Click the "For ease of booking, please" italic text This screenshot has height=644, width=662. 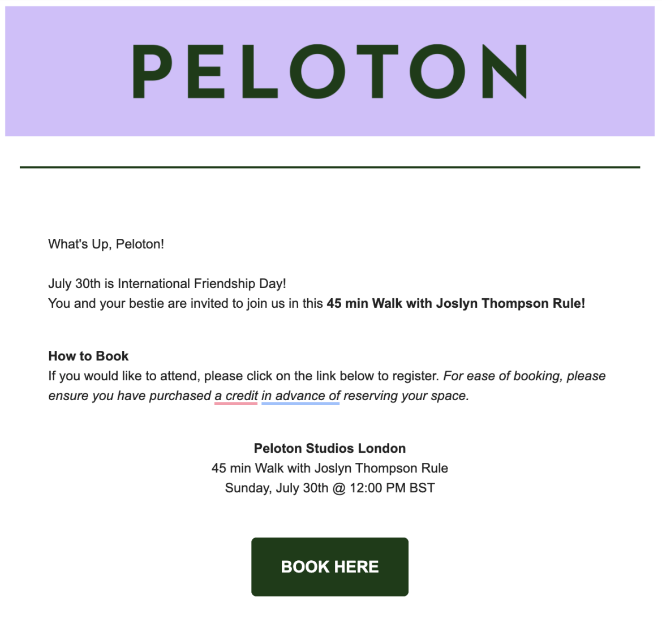click(x=525, y=376)
